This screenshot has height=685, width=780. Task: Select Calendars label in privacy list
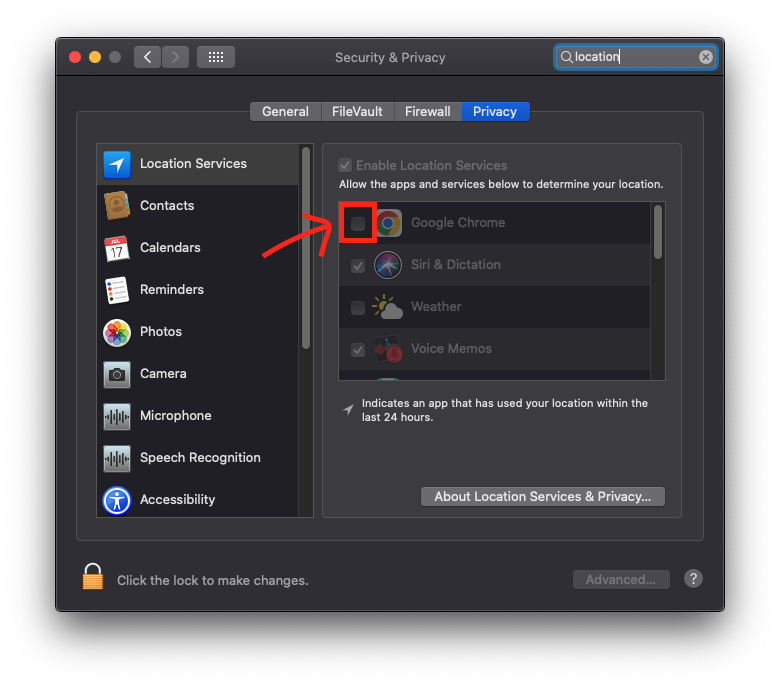click(170, 248)
